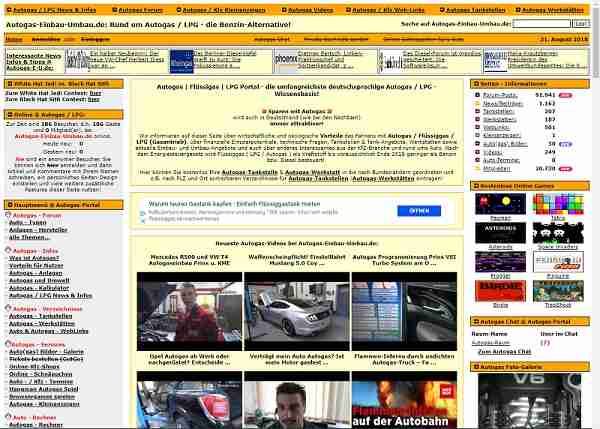This screenshot has height=429, width=600.
Task: Open Autogas / Kfz Web-Links top menu
Action: click(x=388, y=10)
